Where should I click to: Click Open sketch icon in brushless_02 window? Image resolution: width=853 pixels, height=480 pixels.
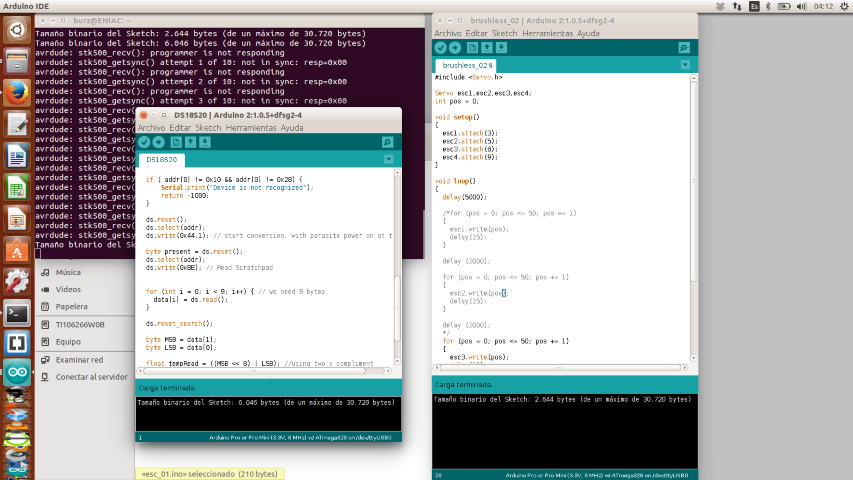pyautogui.click(x=487, y=48)
